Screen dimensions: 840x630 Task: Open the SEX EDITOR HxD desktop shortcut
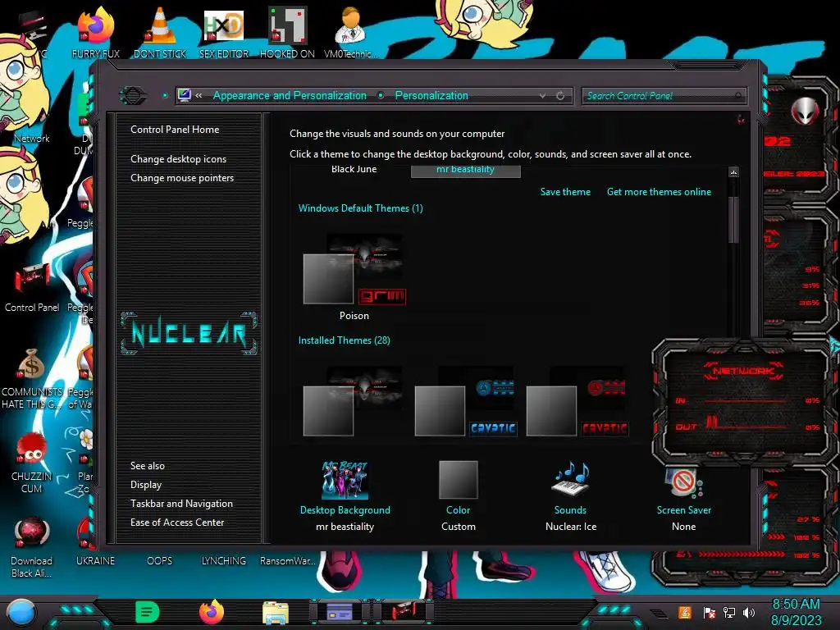(x=223, y=32)
